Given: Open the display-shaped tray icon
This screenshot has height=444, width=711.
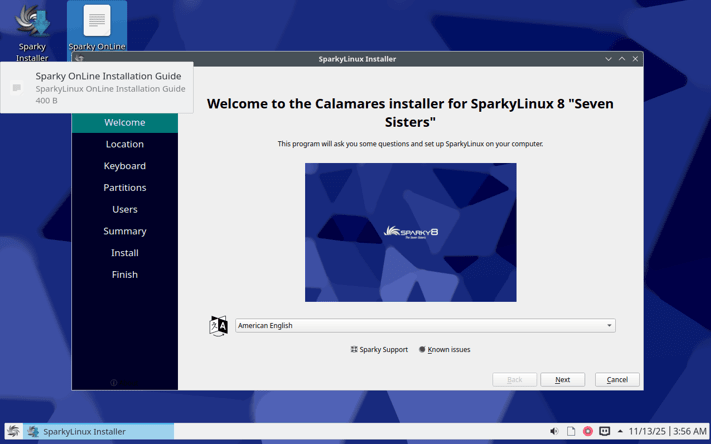Looking at the screenshot, I should (x=604, y=431).
